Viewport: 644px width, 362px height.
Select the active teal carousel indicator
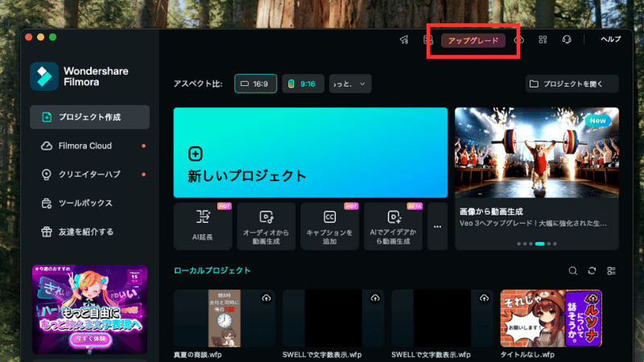(539, 244)
